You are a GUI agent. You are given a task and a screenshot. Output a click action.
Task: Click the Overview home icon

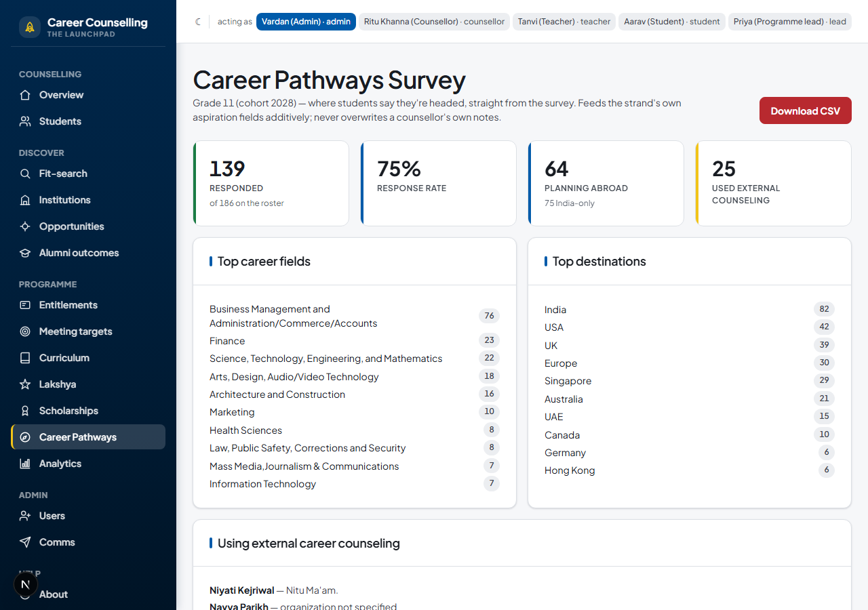(25, 95)
